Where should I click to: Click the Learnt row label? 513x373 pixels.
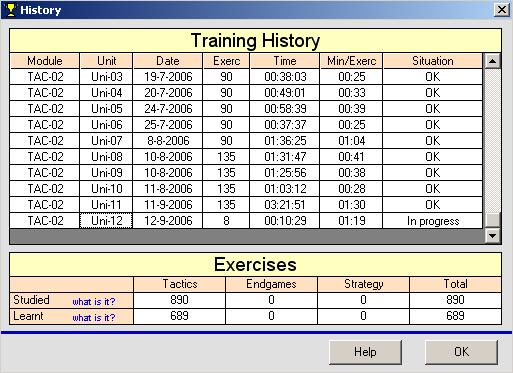28,316
